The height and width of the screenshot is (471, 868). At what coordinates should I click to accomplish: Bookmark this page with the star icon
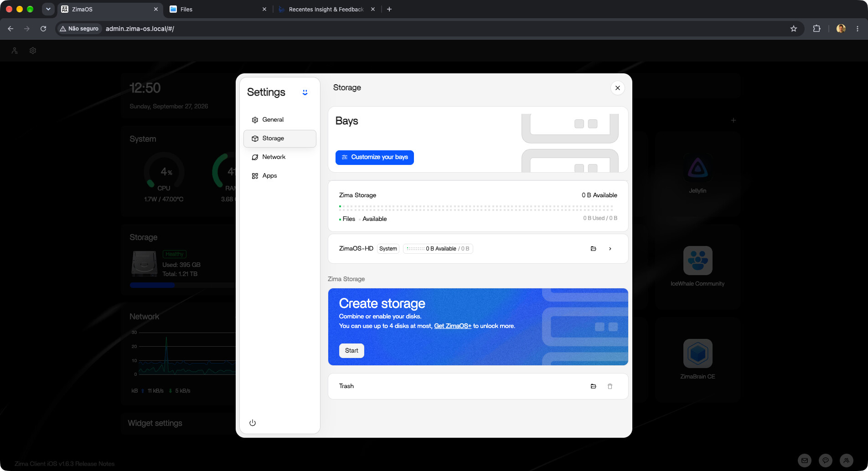point(794,29)
